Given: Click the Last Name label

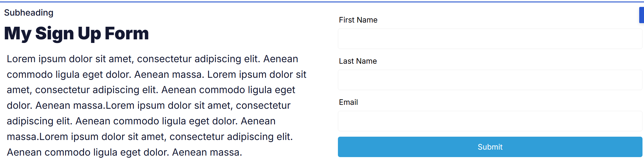Looking at the screenshot, I should pyautogui.click(x=358, y=61).
